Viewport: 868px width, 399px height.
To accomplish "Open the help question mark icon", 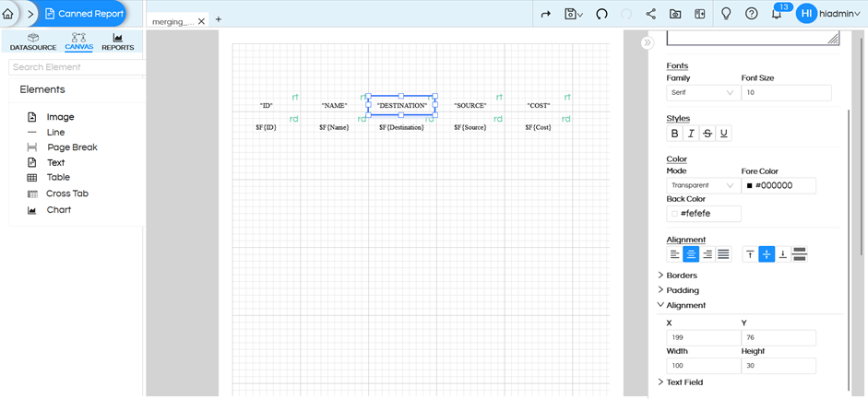I will coord(752,14).
